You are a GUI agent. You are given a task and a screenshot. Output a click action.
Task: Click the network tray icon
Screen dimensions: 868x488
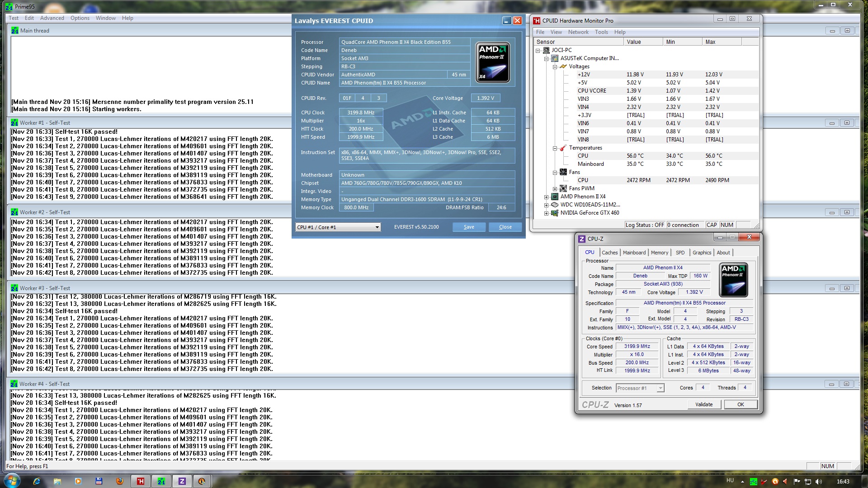[808, 482]
